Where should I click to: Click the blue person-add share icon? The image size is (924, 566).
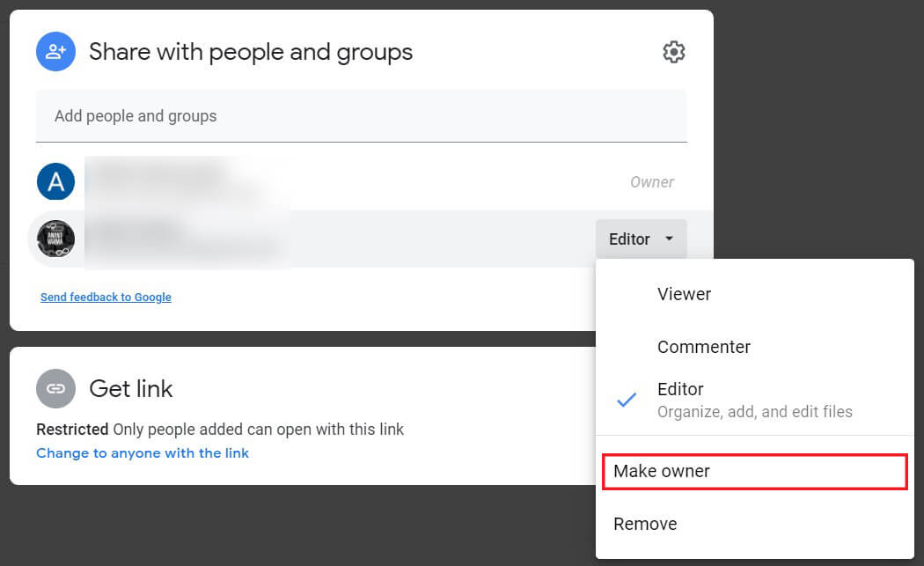coord(55,51)
